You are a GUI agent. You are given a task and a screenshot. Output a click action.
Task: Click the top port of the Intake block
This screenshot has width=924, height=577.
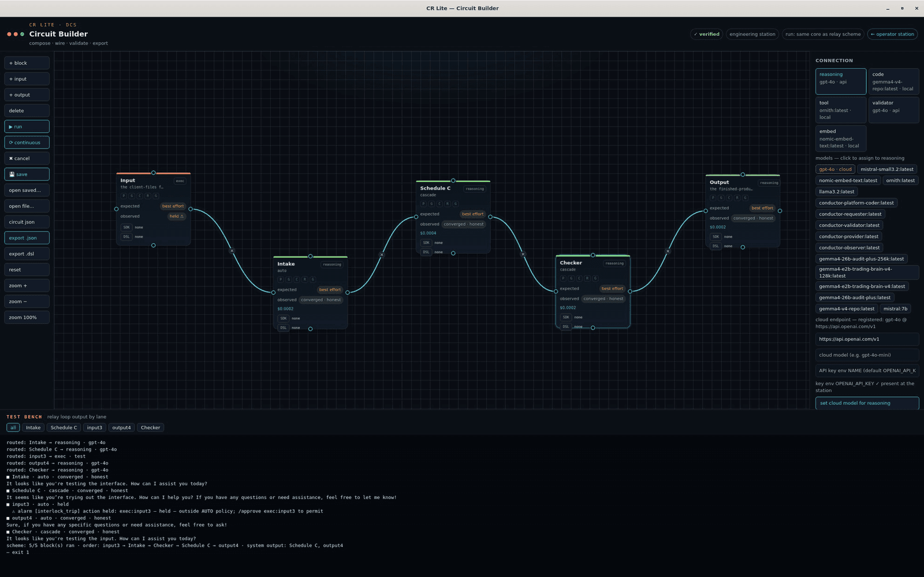tap(310, 256)
